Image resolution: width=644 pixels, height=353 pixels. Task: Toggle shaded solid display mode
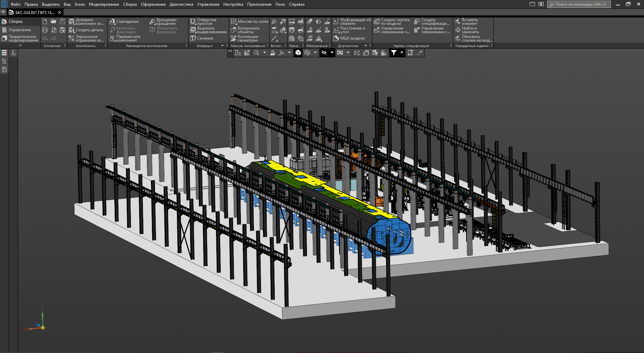tap(298, 53)
